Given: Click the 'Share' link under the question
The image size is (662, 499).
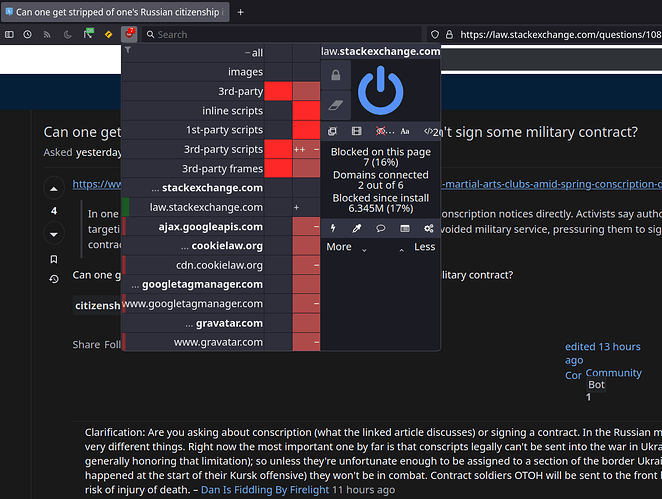Looking at the screenshot, I should click(86, 345).
